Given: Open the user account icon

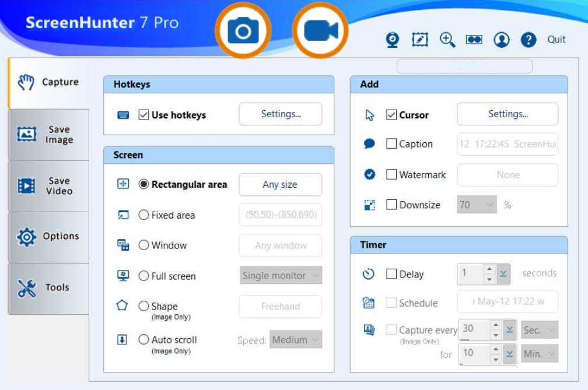Looking at the screenshot, I should click(x=502, y=40).
